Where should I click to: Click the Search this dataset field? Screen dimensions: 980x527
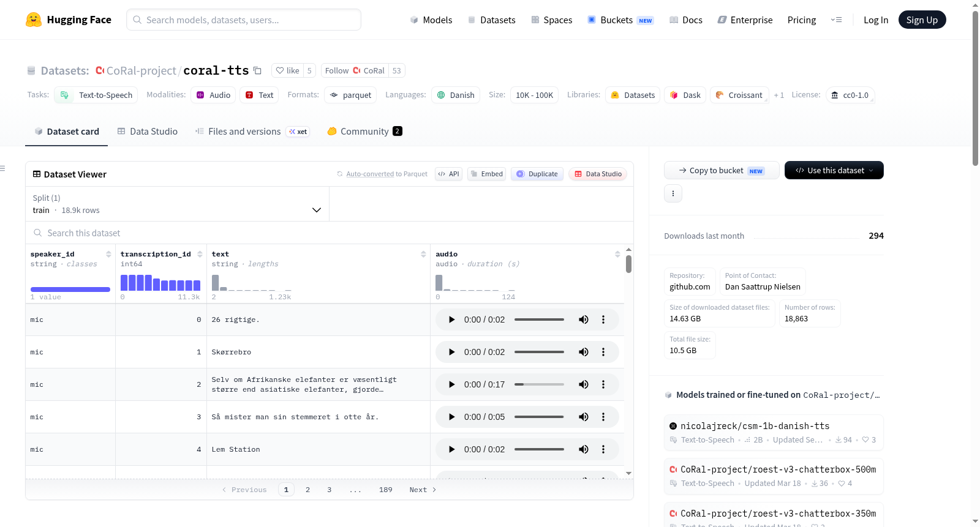tap(330, 233)
